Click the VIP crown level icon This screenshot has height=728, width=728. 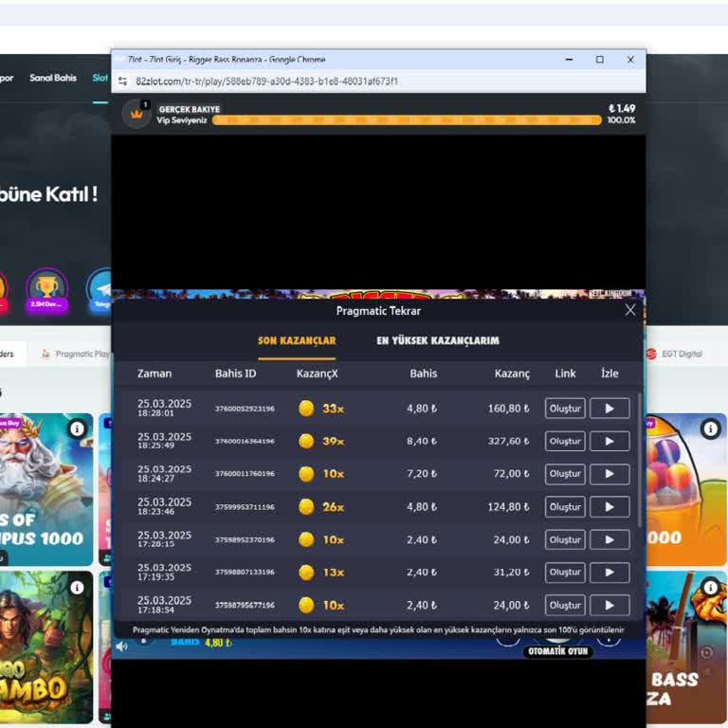click(x=136, y=114)
